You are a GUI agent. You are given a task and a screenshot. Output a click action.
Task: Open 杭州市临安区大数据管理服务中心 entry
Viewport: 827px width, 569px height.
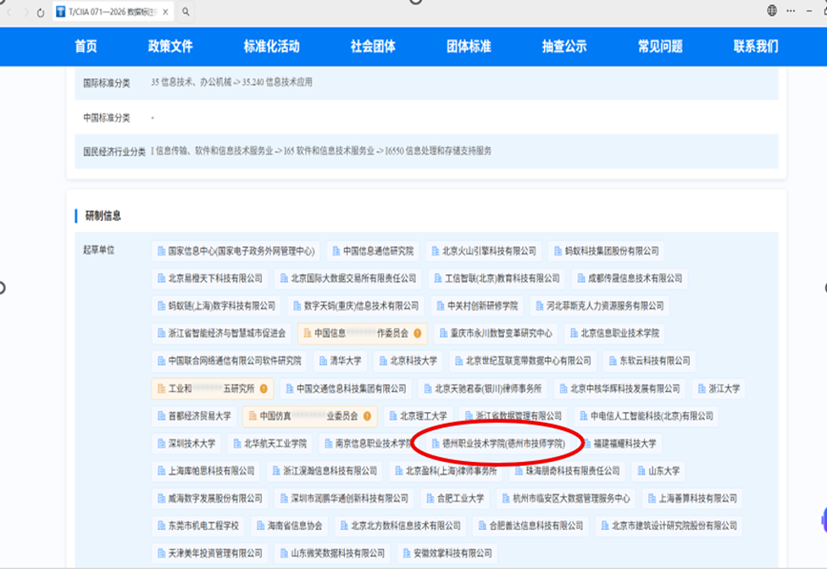coord(566,498)
